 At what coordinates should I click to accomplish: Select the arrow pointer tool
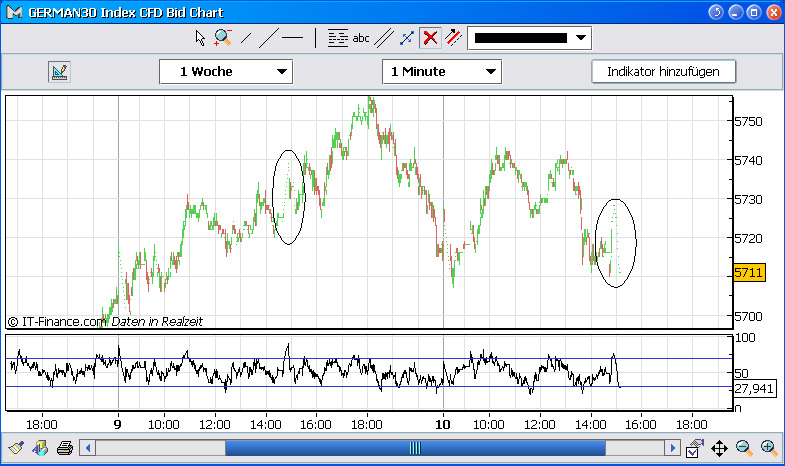tap(200, 38)
